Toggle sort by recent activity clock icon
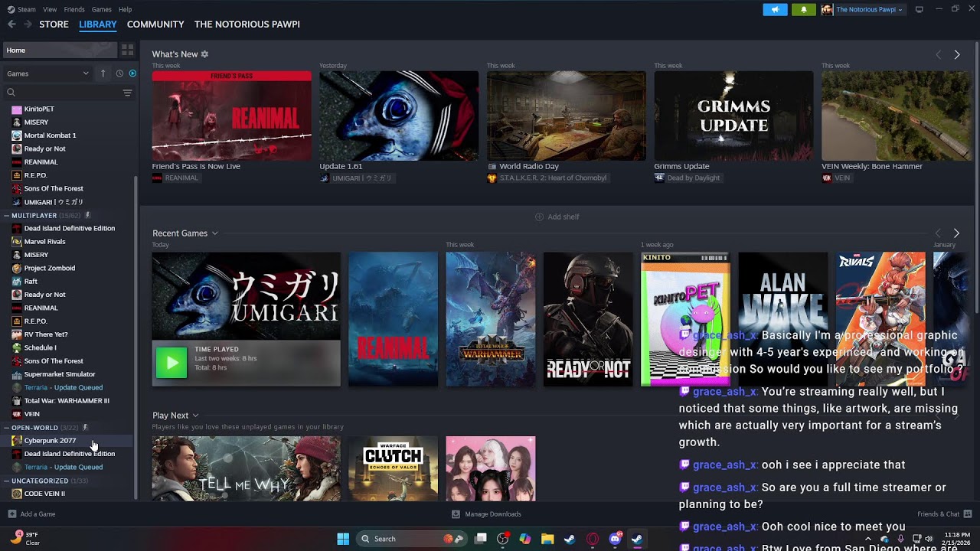This screenshot has height=551, width=980. 119,73
